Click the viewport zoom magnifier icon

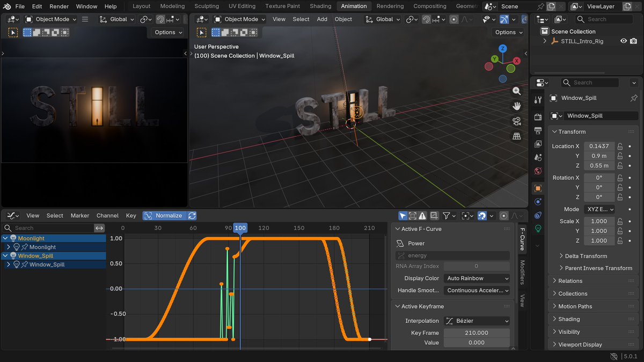(x=517, y=91)
